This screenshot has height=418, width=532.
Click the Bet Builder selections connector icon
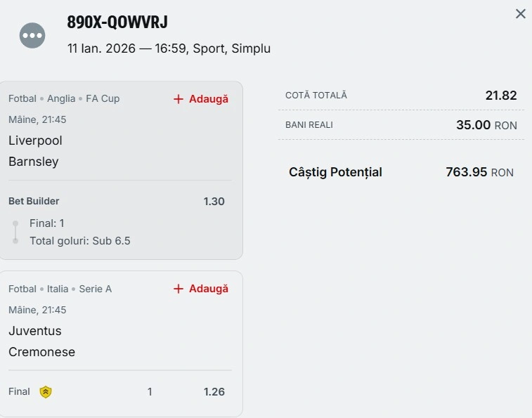(x=15, y=233)
